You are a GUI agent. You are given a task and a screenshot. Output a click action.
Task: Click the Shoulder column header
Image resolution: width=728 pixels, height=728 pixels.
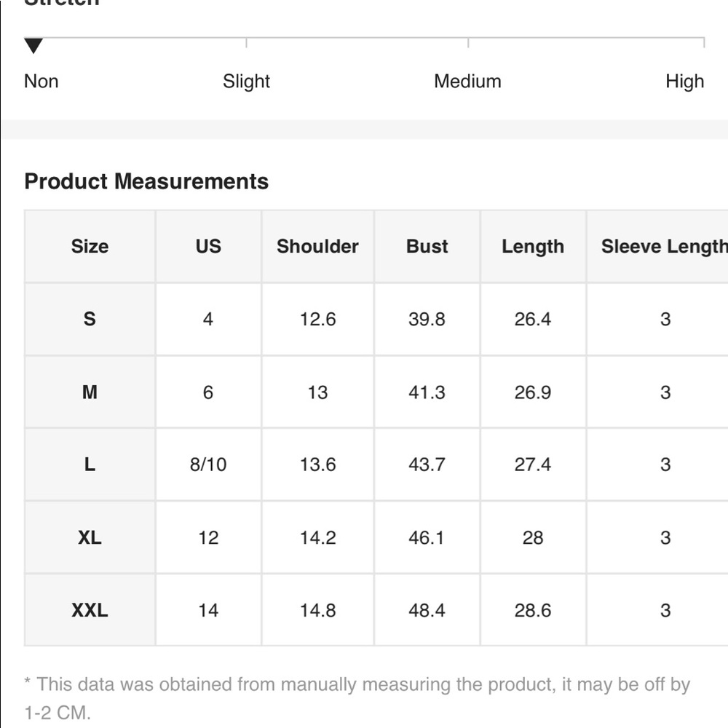317,246
